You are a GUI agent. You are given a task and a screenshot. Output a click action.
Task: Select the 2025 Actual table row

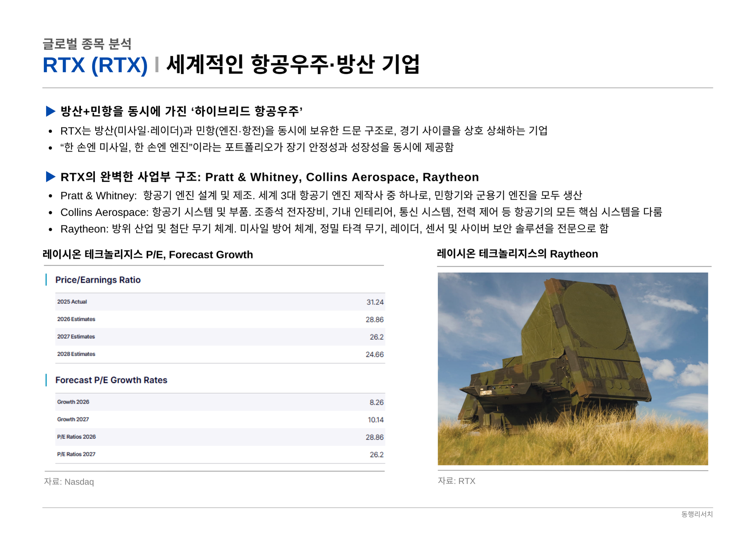point(220,302)
